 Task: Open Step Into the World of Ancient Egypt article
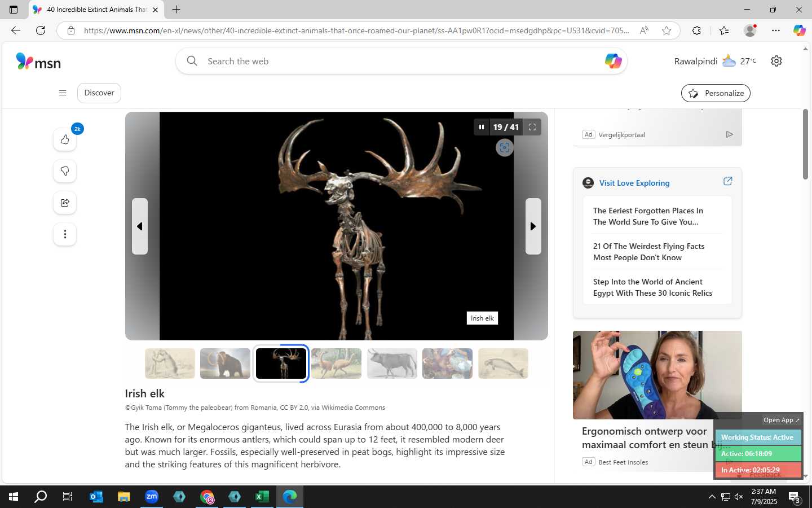click(652, 287)
